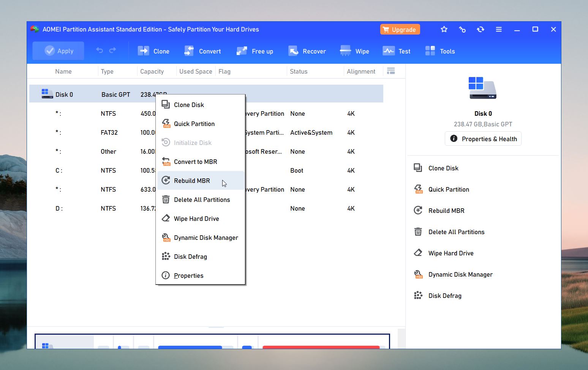Click the Properties & Health button
This screenshot has width=588, height=370.
coord(483,139)
